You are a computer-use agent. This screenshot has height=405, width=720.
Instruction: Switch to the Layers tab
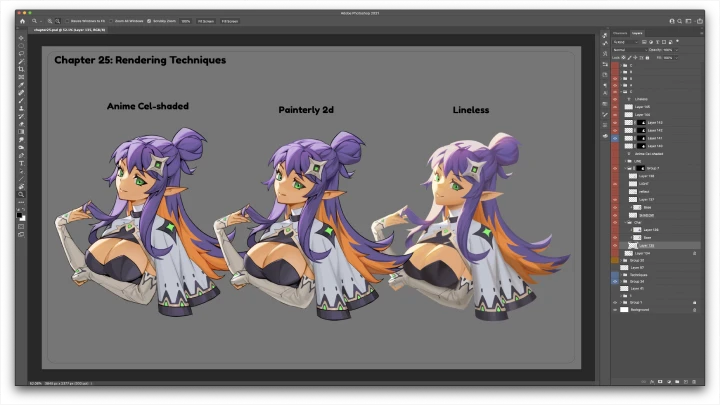point(637,33)
